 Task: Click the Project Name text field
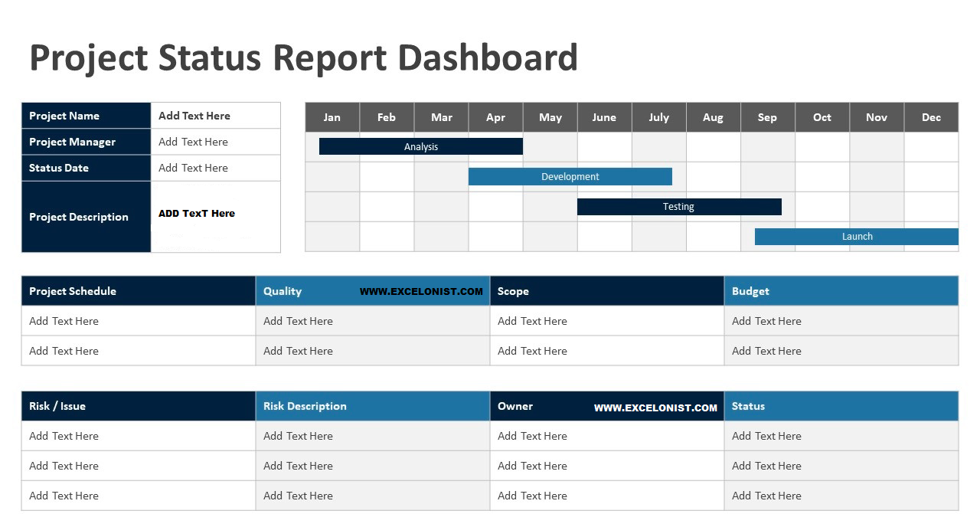(x=215, y=115)
